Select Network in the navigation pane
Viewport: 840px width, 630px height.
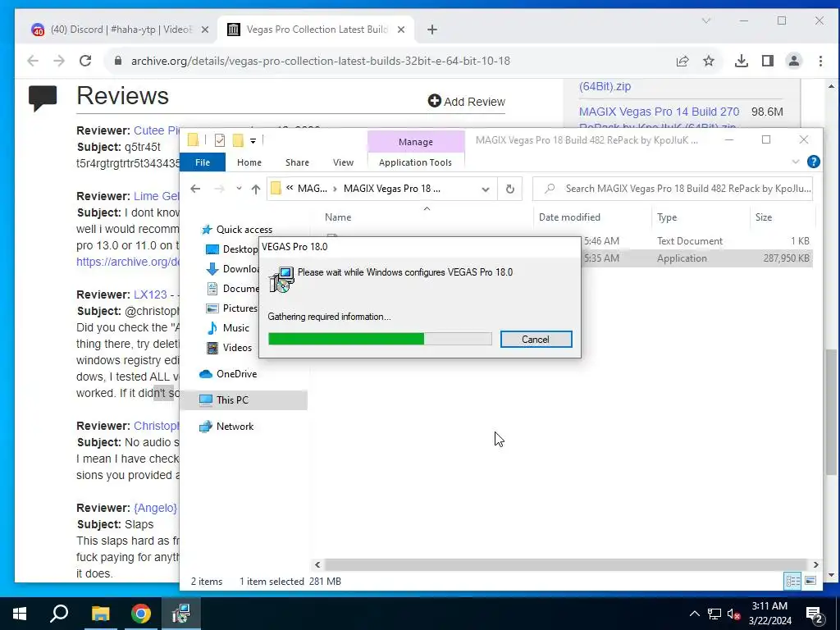pos(226,427)
